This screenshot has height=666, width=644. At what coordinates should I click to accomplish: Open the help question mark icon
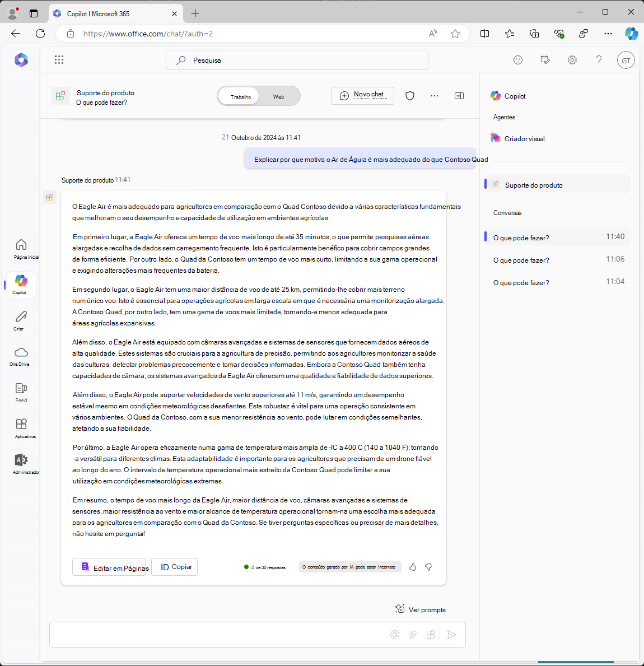click(599, 60)
